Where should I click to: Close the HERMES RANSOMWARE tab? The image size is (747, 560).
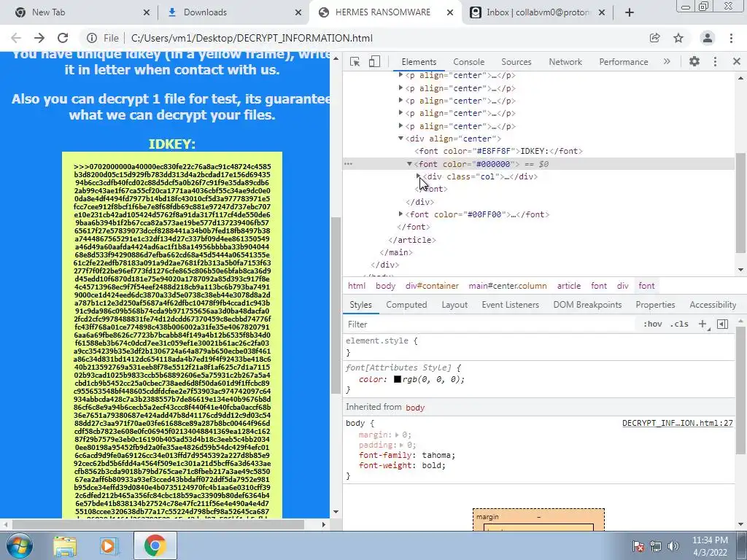click(449, 12)
